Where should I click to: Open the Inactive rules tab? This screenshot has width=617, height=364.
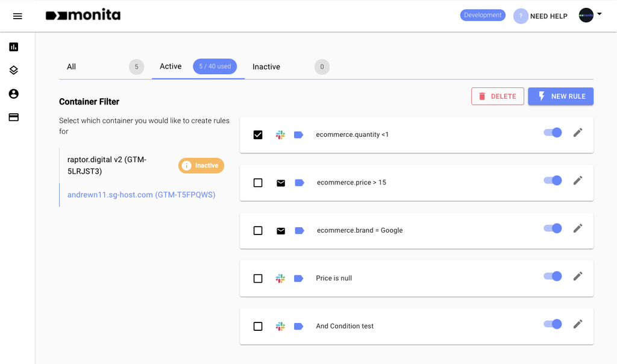pyautogui.click(x=266, y=67)
